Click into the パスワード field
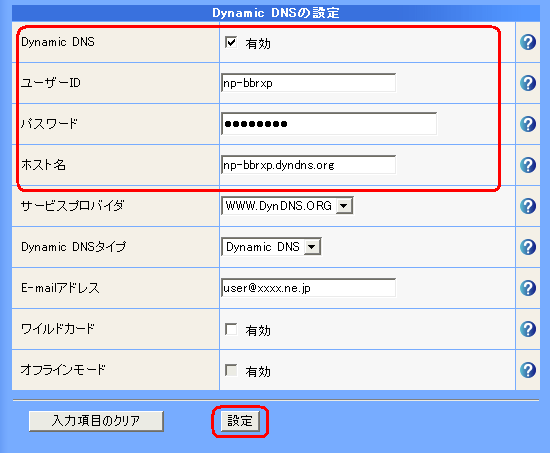This screenshot has height=453, width=550. [329, 124]
